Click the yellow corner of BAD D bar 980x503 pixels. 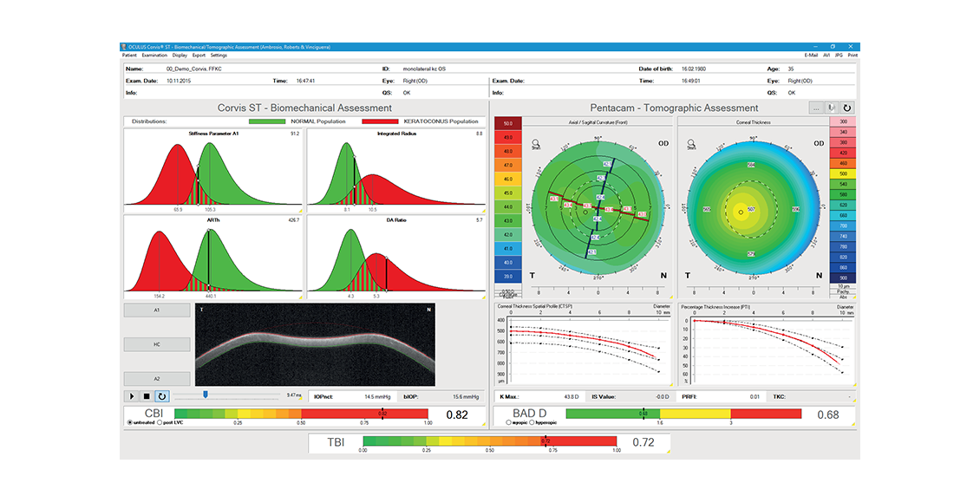point(853,425)
